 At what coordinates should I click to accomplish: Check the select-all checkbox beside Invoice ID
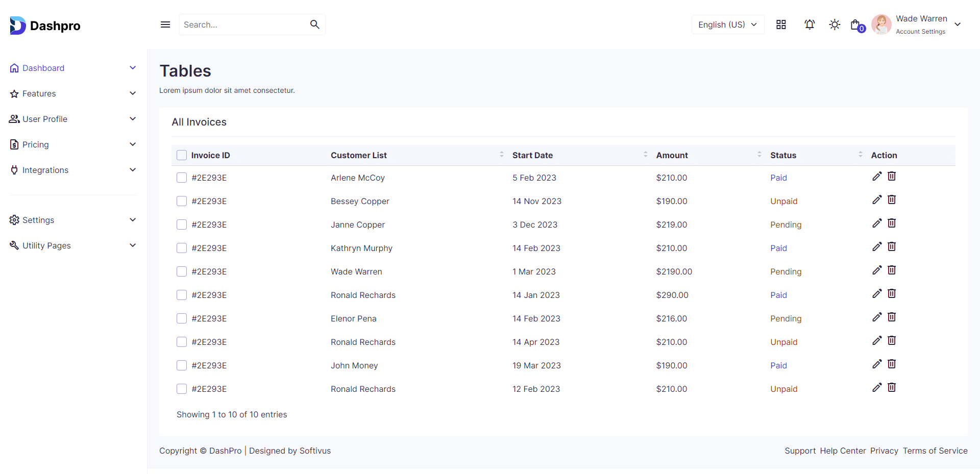(x=182, y=155)
